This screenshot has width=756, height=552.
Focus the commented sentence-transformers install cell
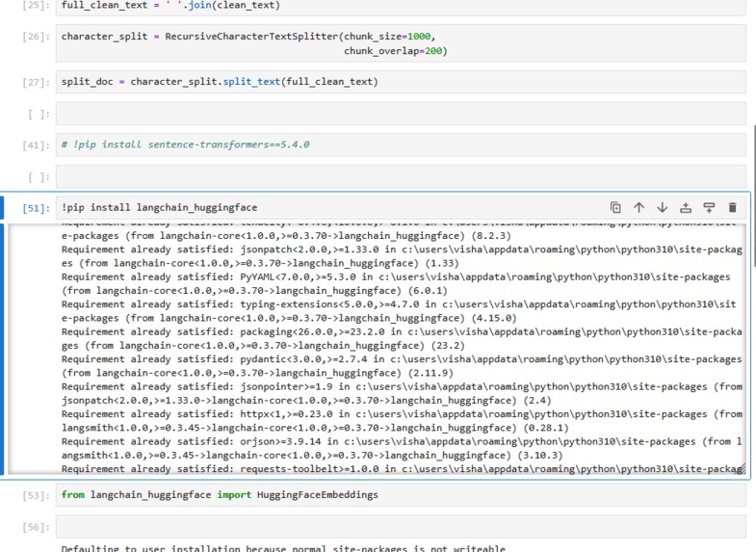coord(401,145)
